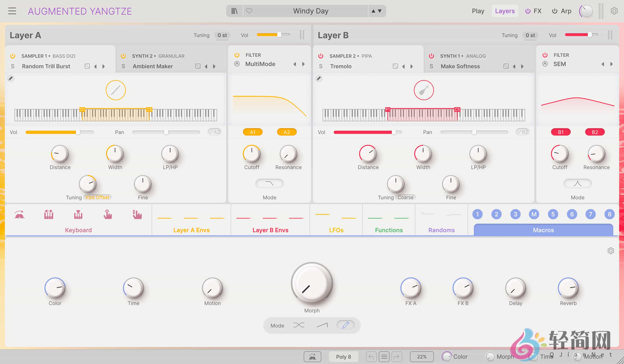This screenshot has width=624, height=364.
Task: Open the Functions tab
Action: pos(389,230)
